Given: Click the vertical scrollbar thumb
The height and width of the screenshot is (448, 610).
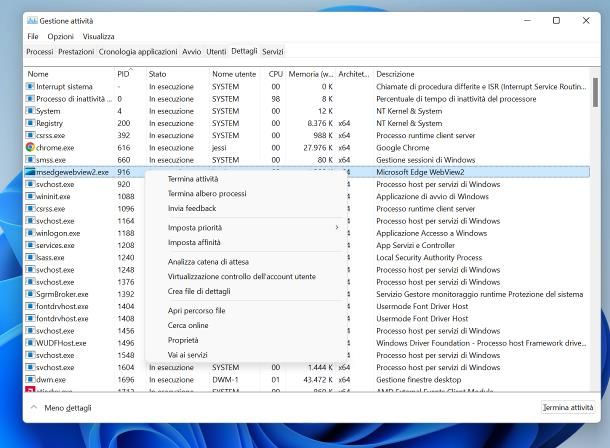Looking at the screenshot, I should pos(595,92).
